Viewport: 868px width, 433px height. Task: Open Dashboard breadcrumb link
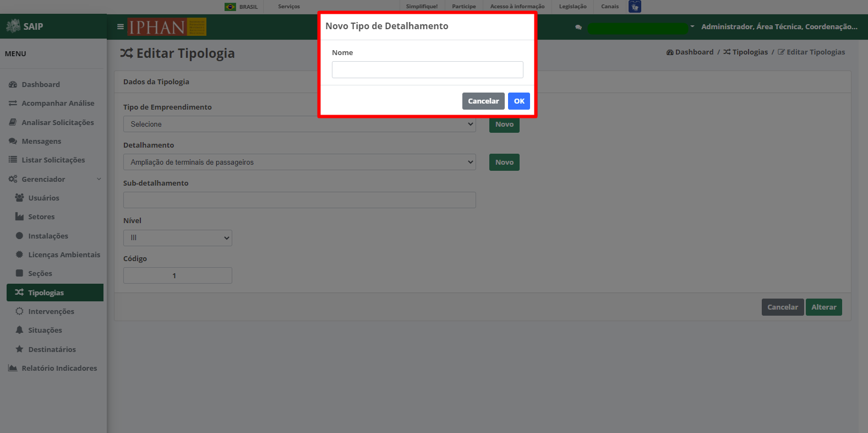694,52
